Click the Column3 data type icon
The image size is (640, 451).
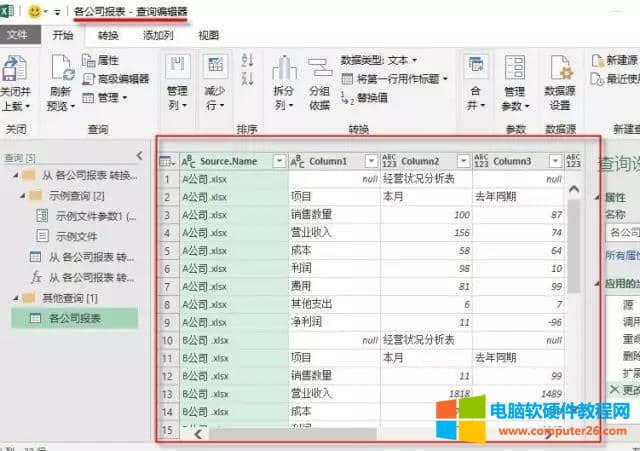pyautogui.click(x=481, y=161)
